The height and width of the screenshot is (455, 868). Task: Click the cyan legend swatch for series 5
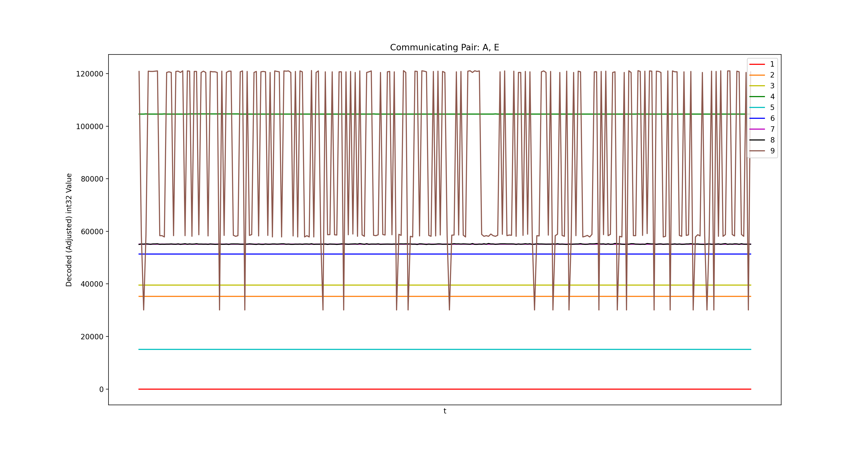(x=757, y=107)
